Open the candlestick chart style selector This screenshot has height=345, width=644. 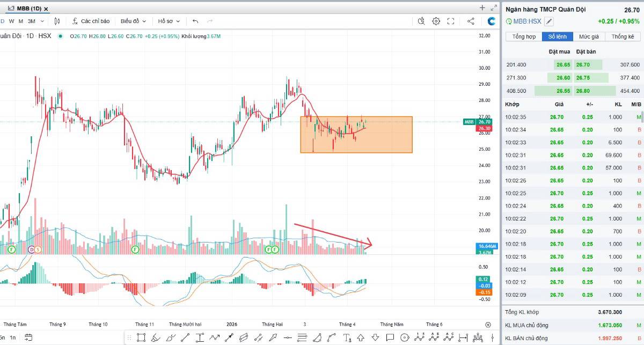pos(57,21)
